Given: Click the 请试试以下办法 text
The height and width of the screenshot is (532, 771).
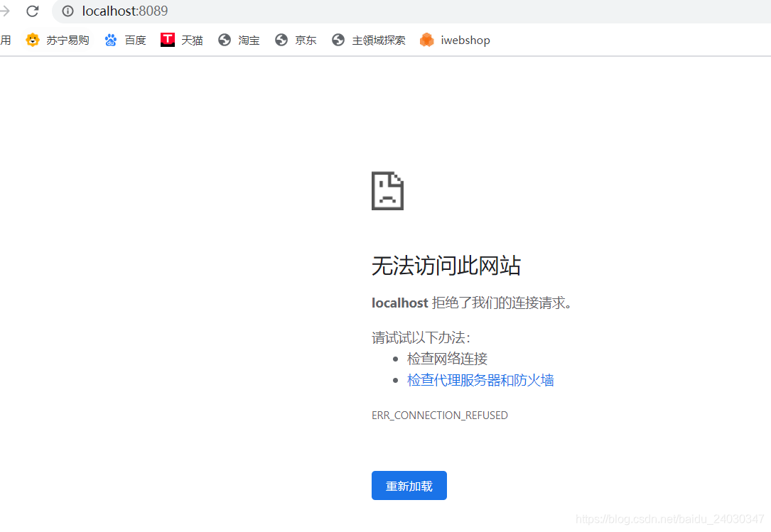Looking at the screenshot, I should tap(421, 338).
